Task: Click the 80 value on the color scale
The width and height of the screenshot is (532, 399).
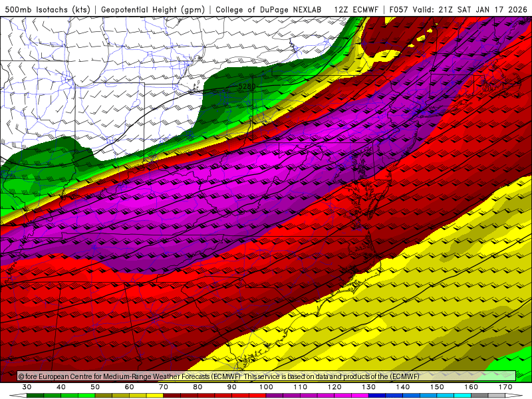Action: tap(198, 387)
